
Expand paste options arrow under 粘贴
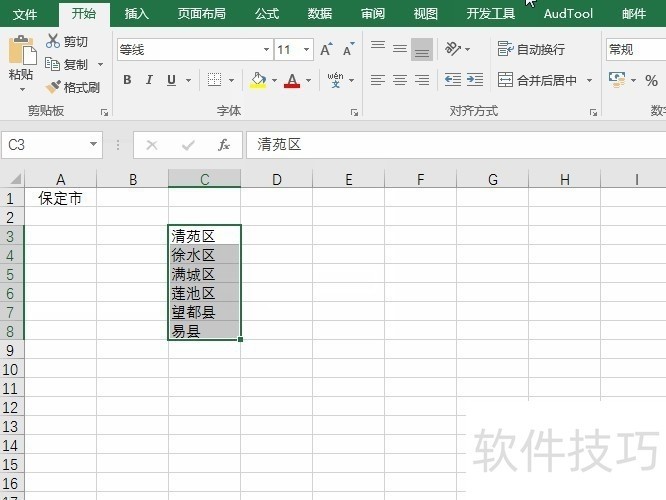pos(22,90)
